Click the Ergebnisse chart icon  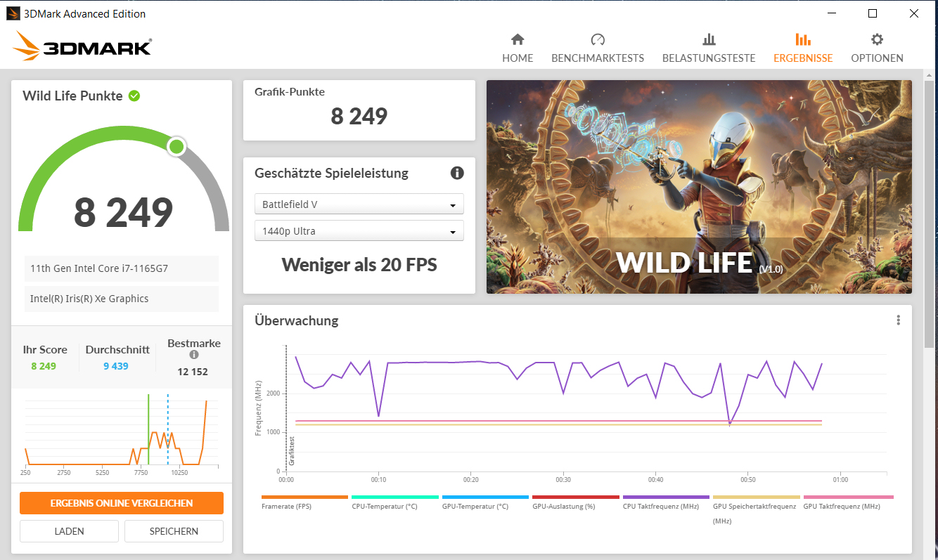point(803,39)
